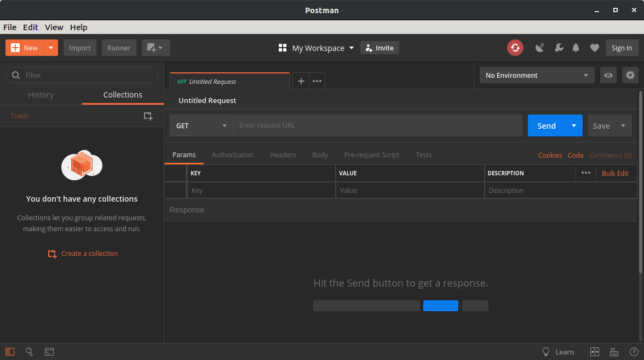Open the notifications bell

576,48
